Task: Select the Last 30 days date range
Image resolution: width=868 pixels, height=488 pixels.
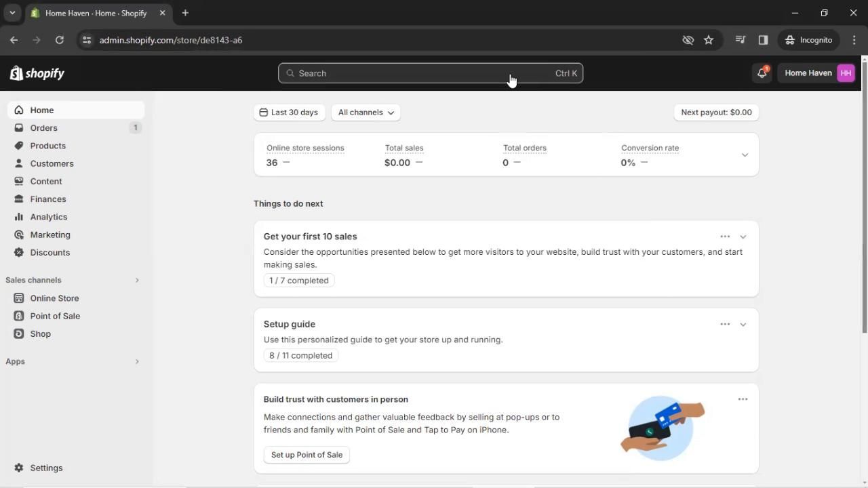Action: point(289,113)
